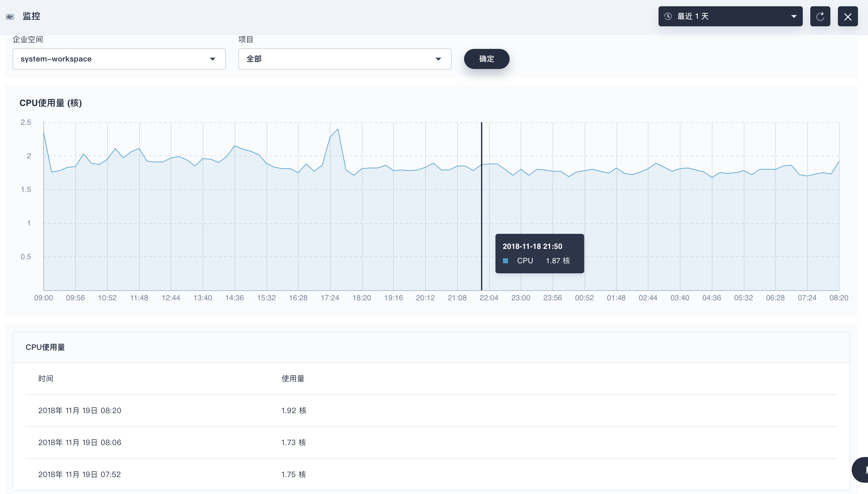Click the 1.75 核 usage value
The height and width of the screenshot is (494, 868).
294,474
